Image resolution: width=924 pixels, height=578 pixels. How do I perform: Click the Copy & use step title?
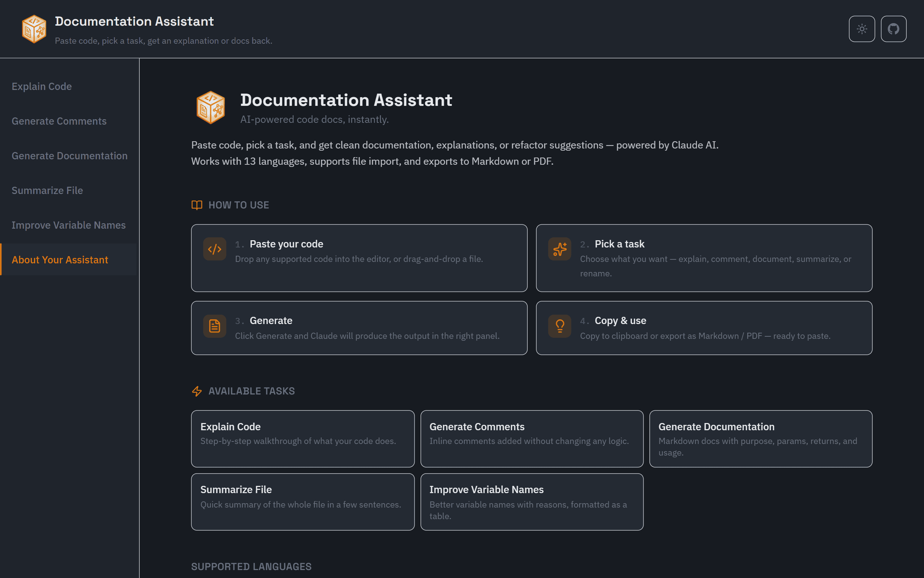pos(620,321)
